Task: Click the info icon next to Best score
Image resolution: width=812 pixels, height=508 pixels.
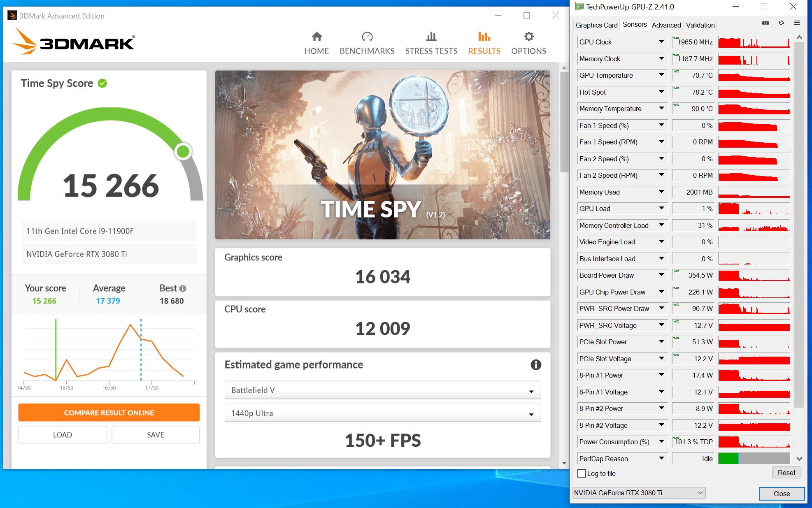Action: pyautogui.click(x=183, y=288)
